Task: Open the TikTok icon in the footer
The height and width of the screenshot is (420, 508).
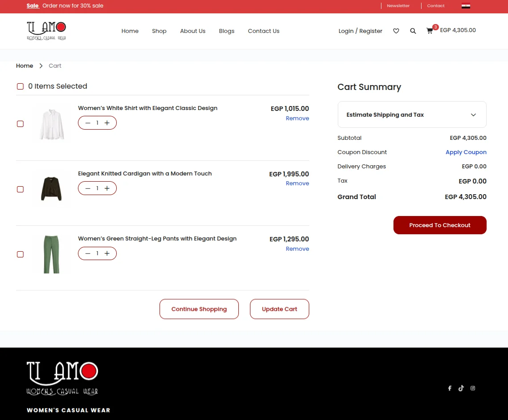Action: tap(461, 388)
